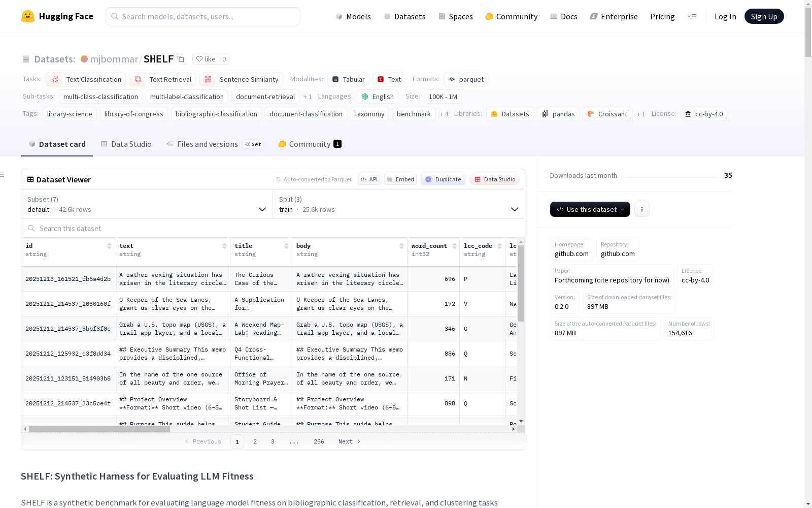
Task: Select the Sentence Similarity task tag
Action: pyautogui.click(x=241, y=79)
